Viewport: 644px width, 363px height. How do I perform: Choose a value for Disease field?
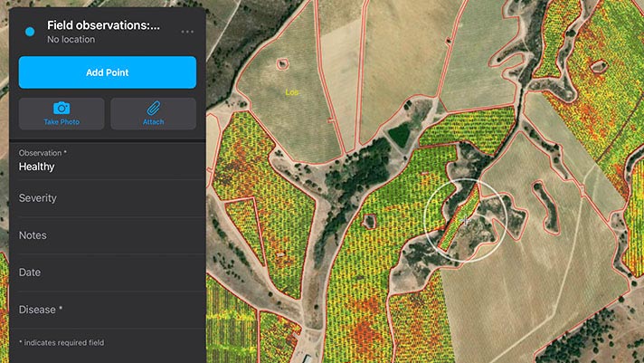click(x=108, y=310)
